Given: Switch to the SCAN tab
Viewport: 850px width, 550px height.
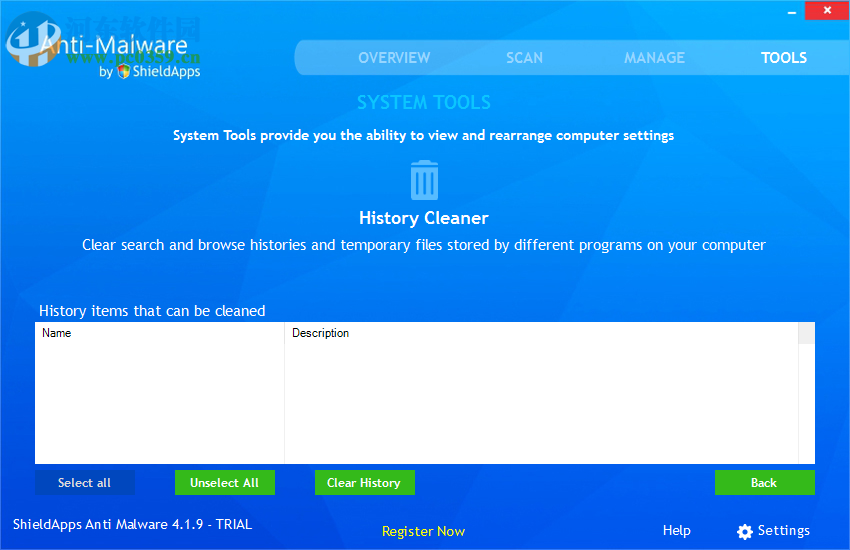Looking at the screenshot, I should tap(524, 58).
